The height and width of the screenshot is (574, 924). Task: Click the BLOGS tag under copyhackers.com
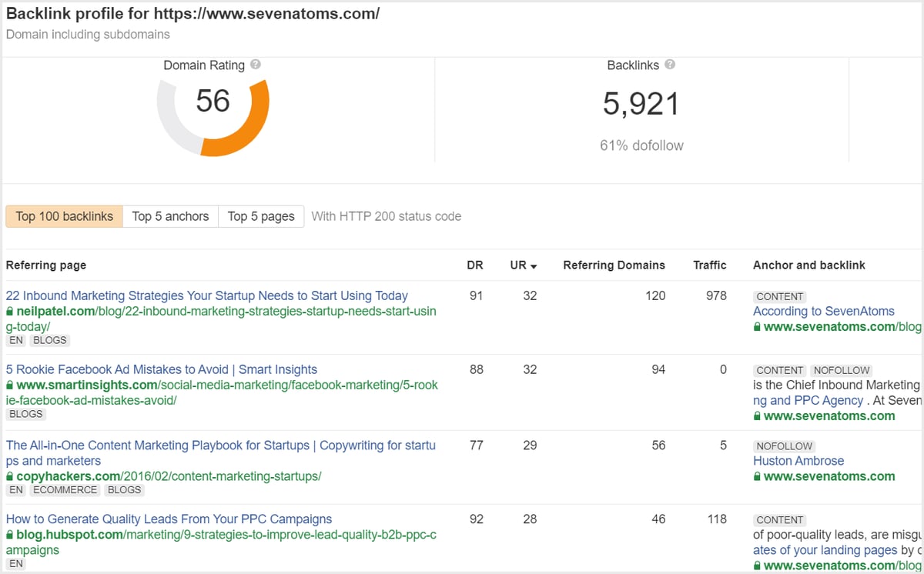tap(124, 489)
